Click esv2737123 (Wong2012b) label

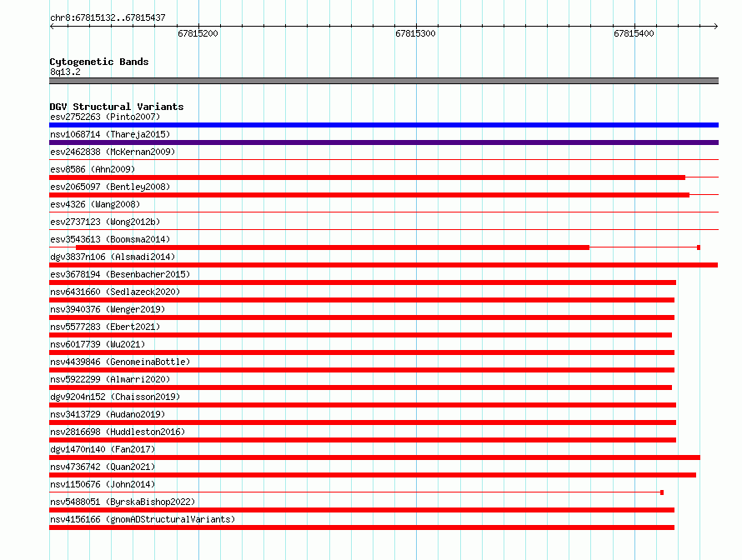pyautogui.click(x=105, y=222)
